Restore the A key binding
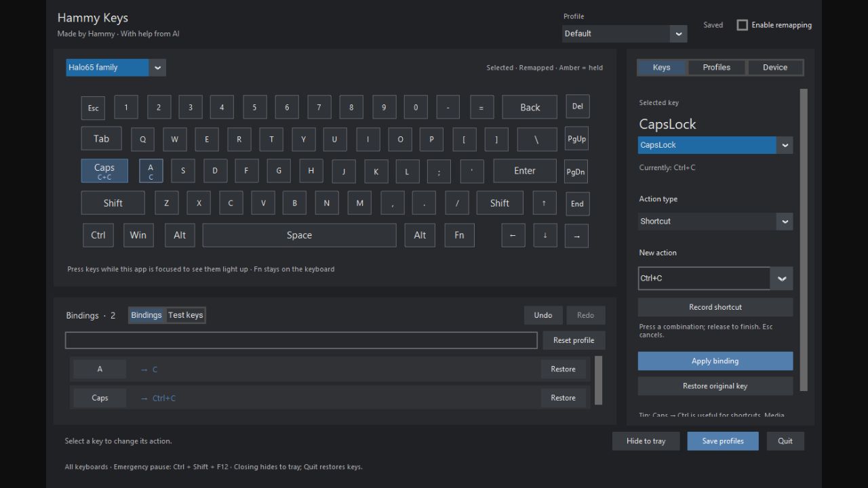This screenshot has width=868, height=488. pyautogui.click(x=563, y=369)
